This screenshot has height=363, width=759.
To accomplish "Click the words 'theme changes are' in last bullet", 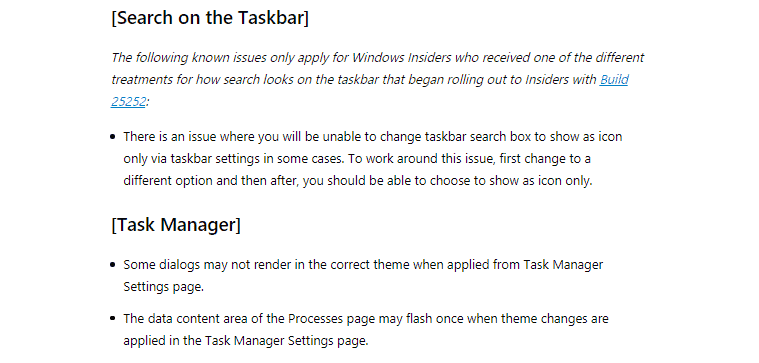I will pyautogui.click(x=559, y=319).
